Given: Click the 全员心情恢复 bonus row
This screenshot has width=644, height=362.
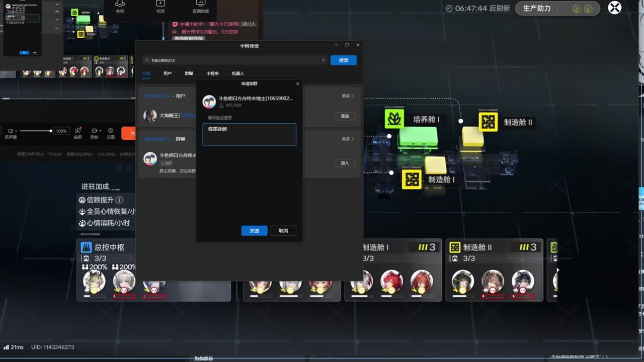Looking at the screenshot, I should click(x=107, y=212).
